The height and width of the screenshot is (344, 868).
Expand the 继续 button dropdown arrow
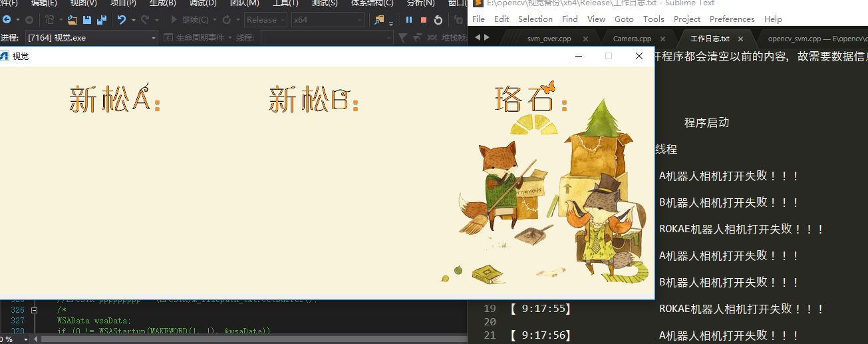[215, 20]
